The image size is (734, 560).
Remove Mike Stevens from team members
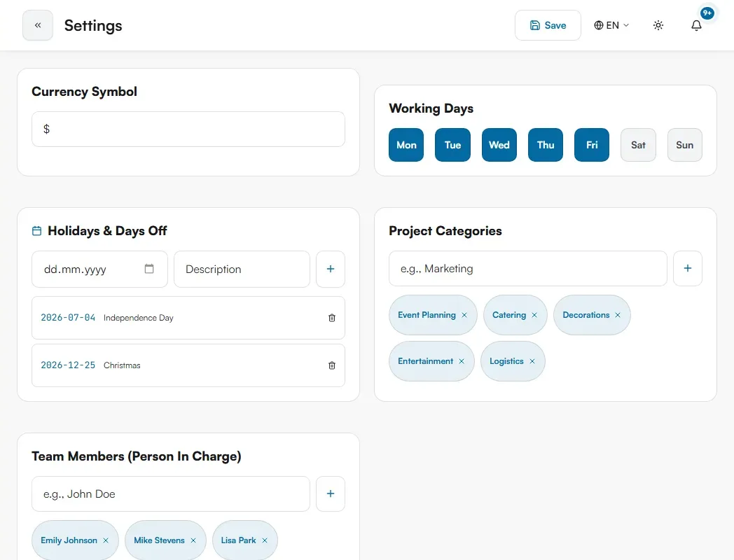(x=193, y=540)
